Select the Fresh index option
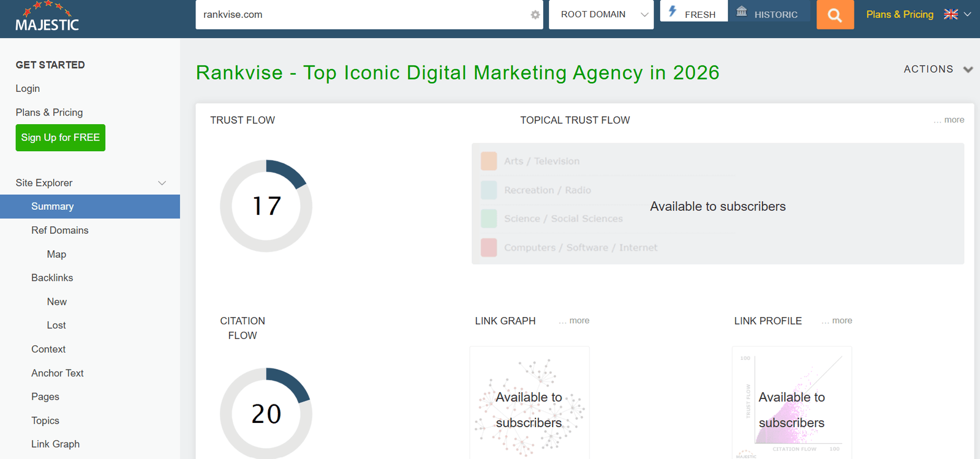Image resolution: width=980 pixels, height=459 pixels. pos(693,12)
